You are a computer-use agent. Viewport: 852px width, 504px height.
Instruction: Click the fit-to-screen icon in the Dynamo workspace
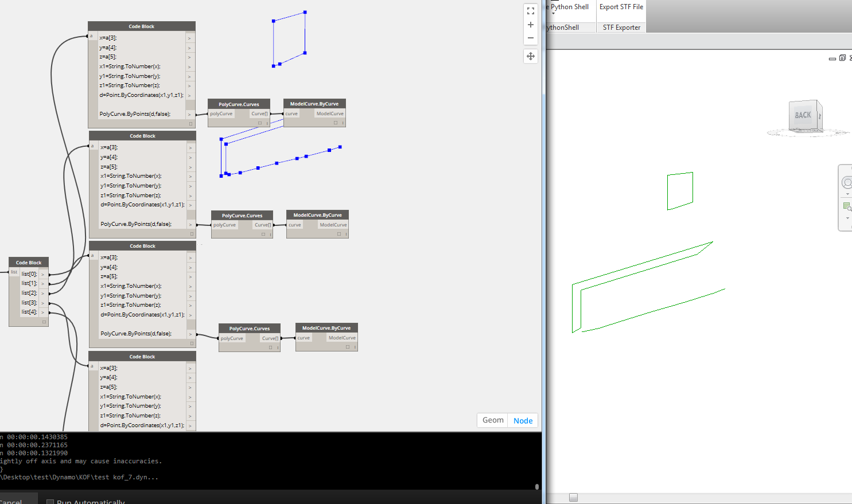530,10
